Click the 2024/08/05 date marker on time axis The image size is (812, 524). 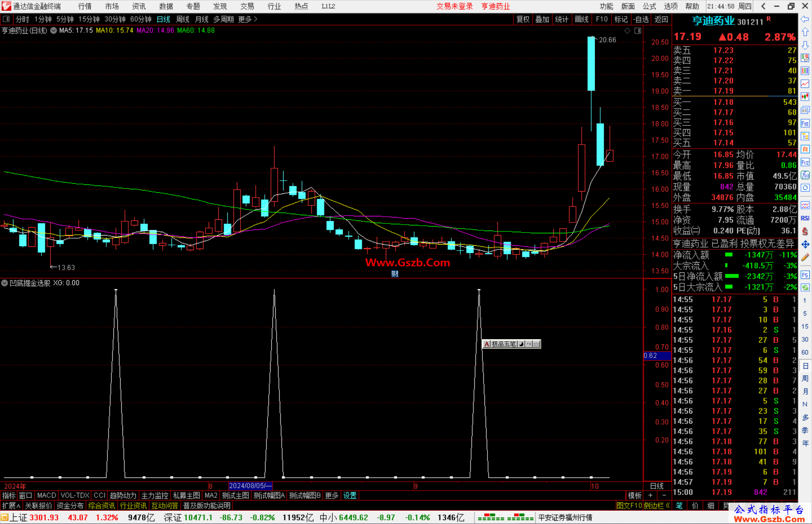[250, 486]
